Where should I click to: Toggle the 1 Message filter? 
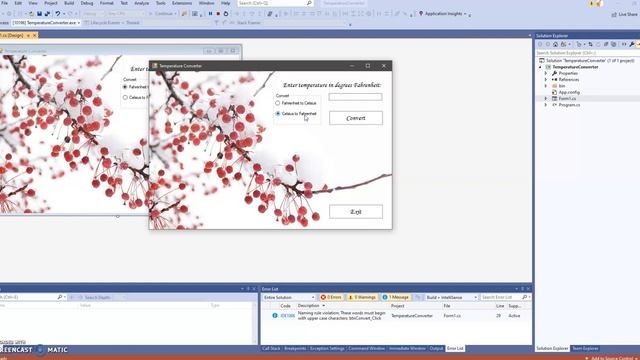pos(395,297)
